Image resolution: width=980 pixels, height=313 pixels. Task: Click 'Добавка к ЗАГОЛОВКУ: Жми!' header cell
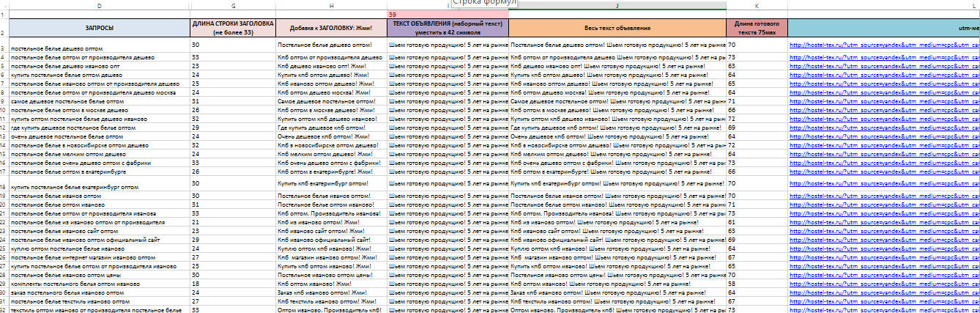pyautogui.click(x=331, y=28)
